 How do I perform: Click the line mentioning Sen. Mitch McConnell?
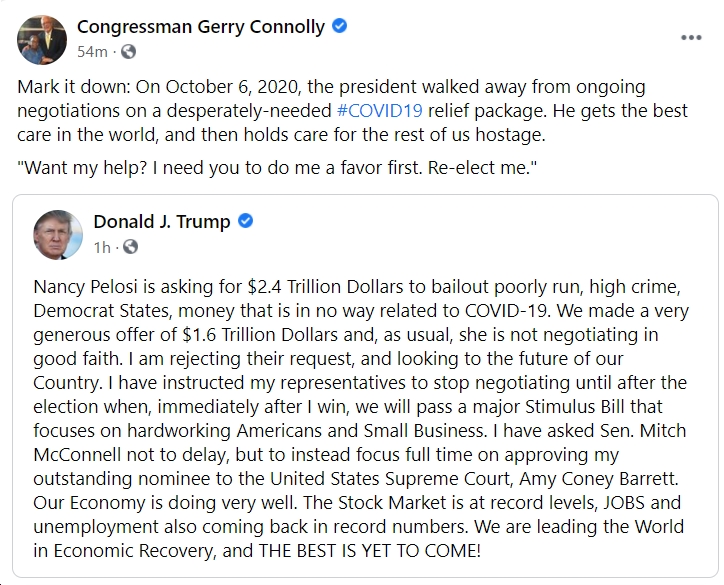(359, 431)
